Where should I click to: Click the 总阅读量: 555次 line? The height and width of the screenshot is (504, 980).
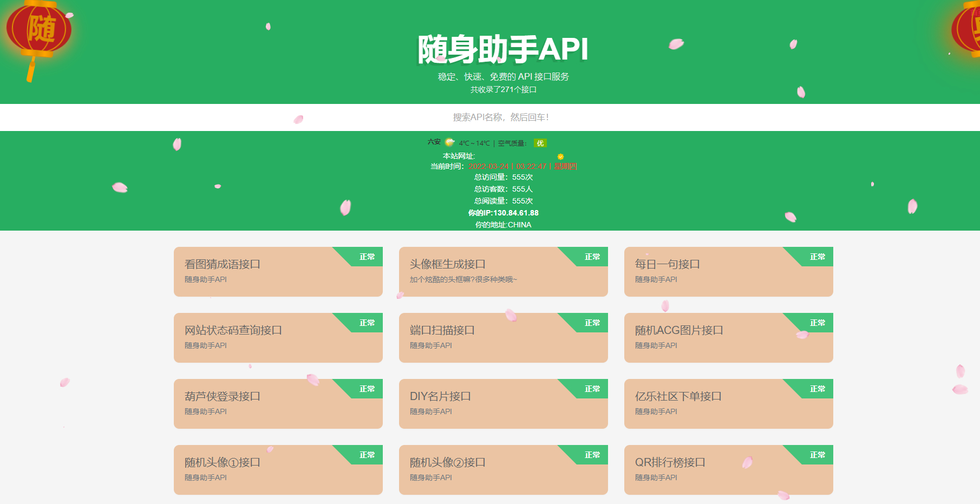[504, 201]
